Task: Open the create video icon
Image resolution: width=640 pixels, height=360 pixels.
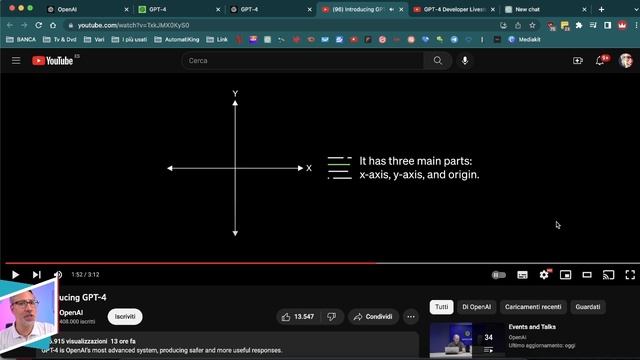Action: (x=578, y=61)
